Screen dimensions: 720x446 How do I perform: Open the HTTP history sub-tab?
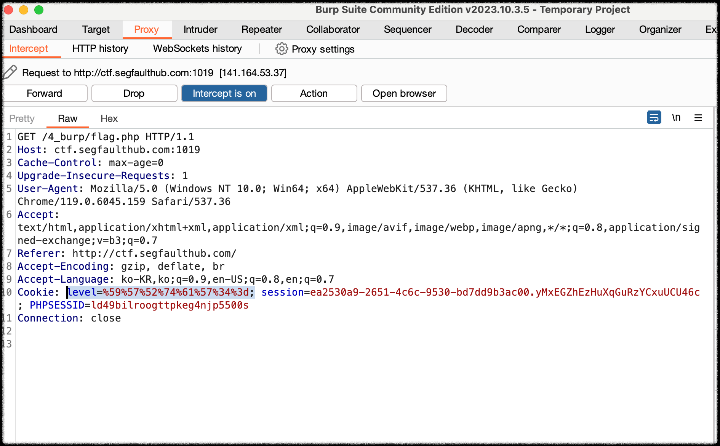click(x=100, y=49)
